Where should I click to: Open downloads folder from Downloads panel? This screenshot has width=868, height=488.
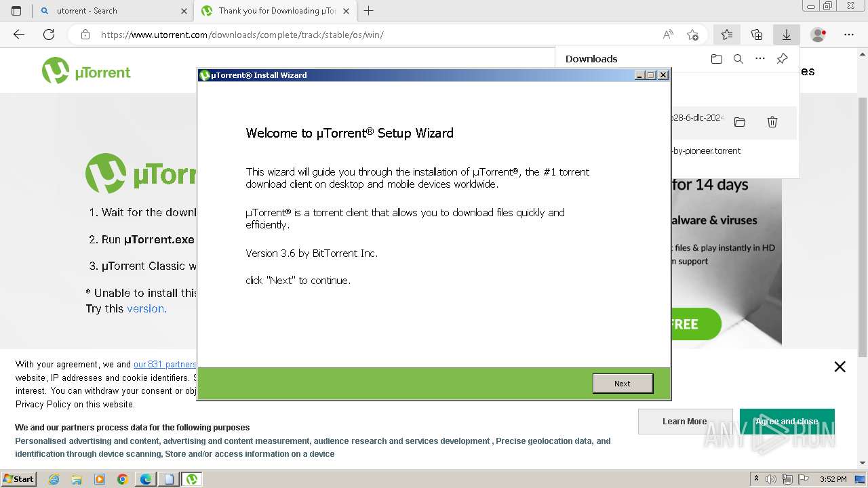coord(717,59)
